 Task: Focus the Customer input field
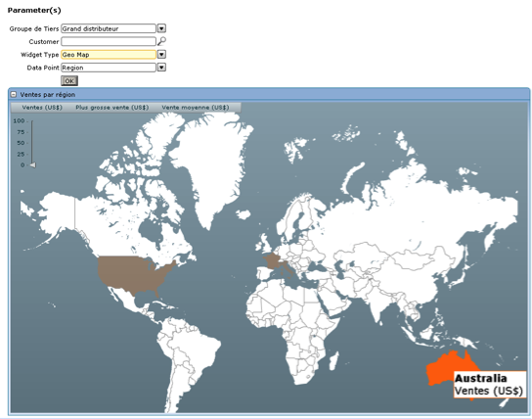coord(109,41)
